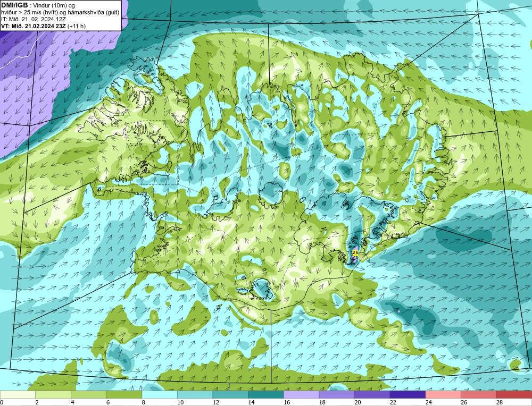Click the scale label "10"
The width and height of the screenshot is (532, 406).
tap(180, 402)
